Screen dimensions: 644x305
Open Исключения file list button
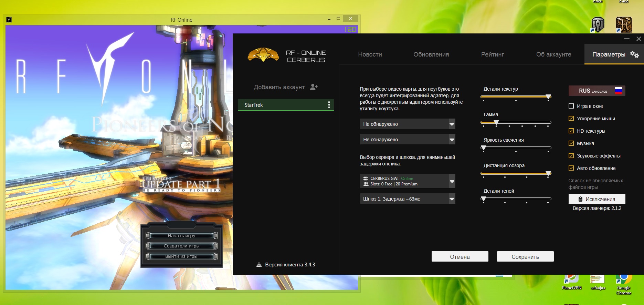click(x=597, y=199)
